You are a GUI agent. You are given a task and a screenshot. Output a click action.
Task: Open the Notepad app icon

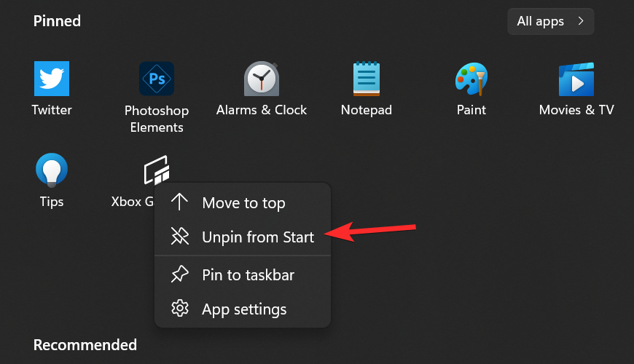367,79
